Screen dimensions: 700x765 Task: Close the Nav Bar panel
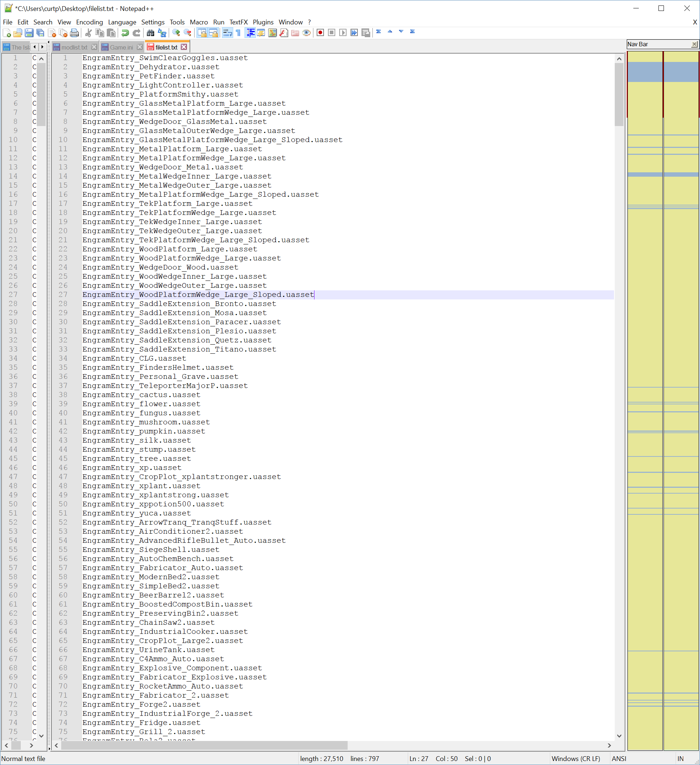tap(694, 44)
